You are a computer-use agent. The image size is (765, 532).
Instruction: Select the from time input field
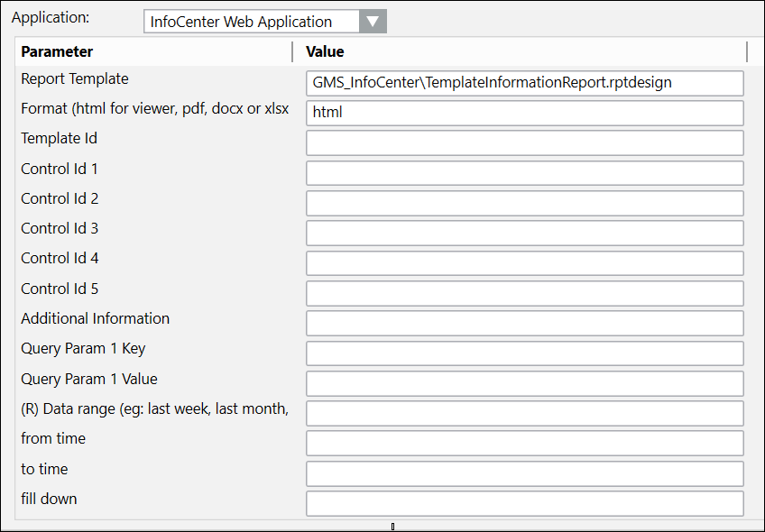[x=524, y=443]
